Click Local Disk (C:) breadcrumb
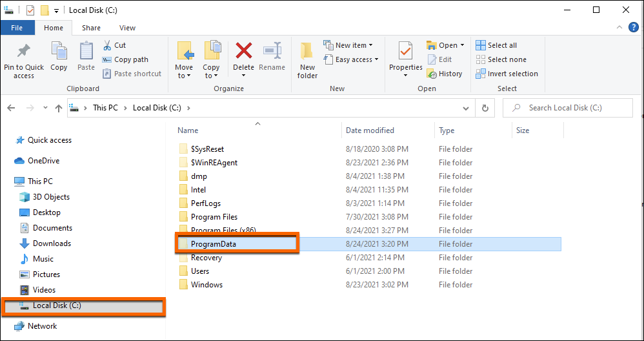644x341 pixels. coord(156,108)
